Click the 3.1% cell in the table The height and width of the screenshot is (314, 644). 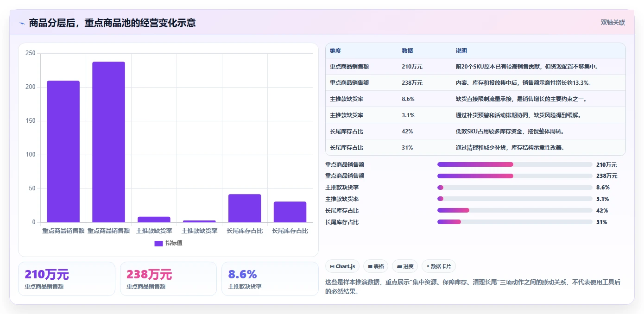[x=408, y=115]
